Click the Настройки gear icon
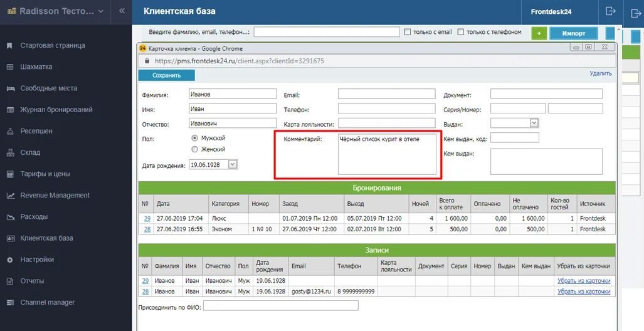 tap(11, 260)
